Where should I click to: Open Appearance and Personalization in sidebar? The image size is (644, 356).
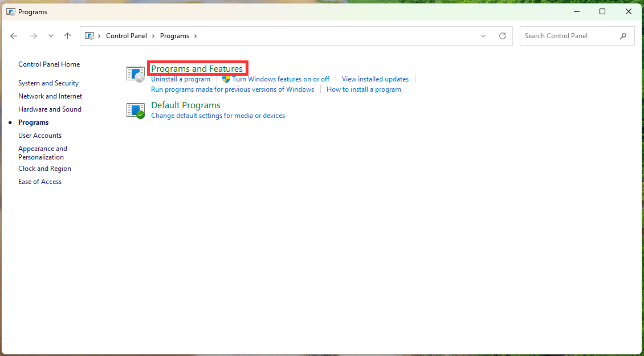tap(43, 153)
